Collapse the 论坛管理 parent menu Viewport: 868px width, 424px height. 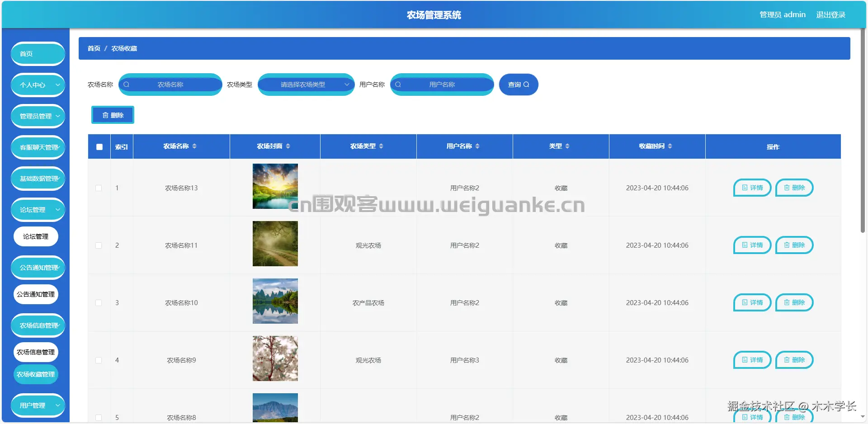tap(38, 210)
